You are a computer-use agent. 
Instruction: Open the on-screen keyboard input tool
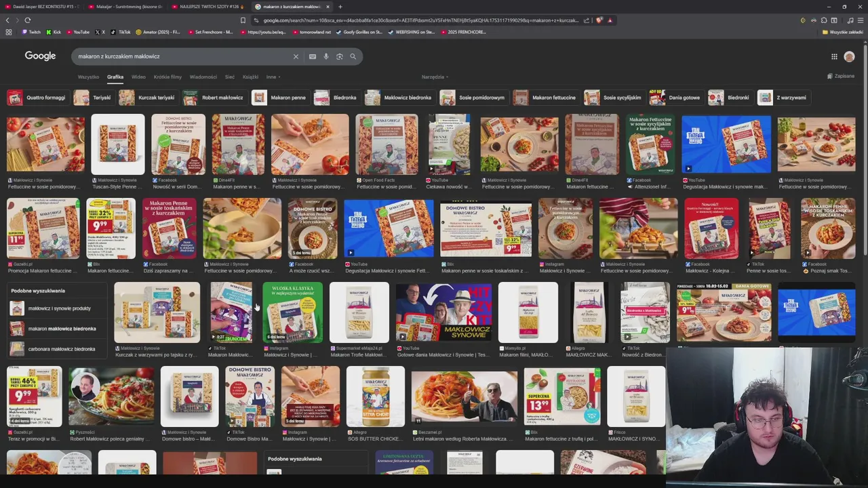[x=313, y=56]
